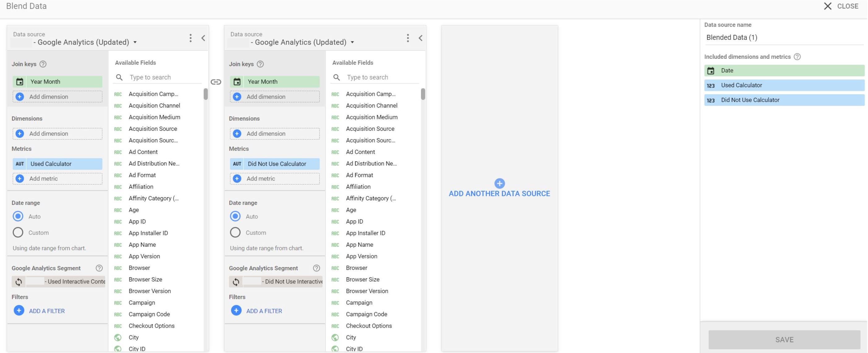This screenshot has height=353, width=868.
Task: Select Auto date range in the second source
Action: coord(235,216)
